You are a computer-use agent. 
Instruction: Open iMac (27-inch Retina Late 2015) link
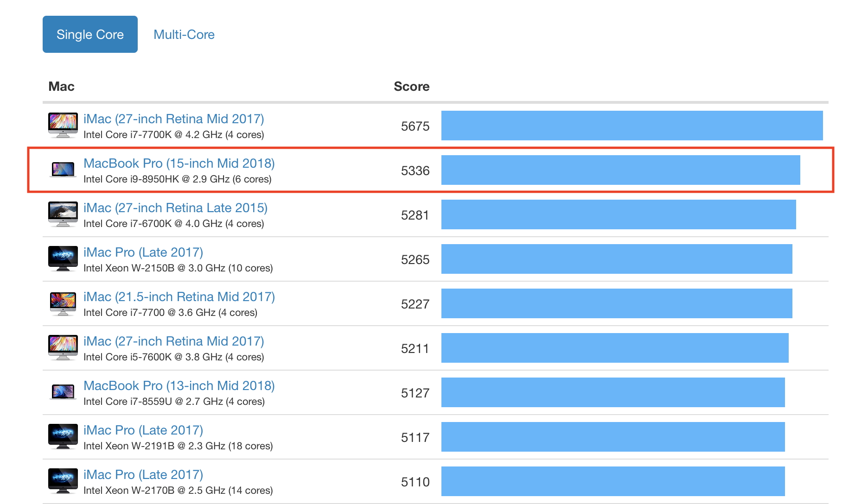pyautogui.click(x=175, y=208)
